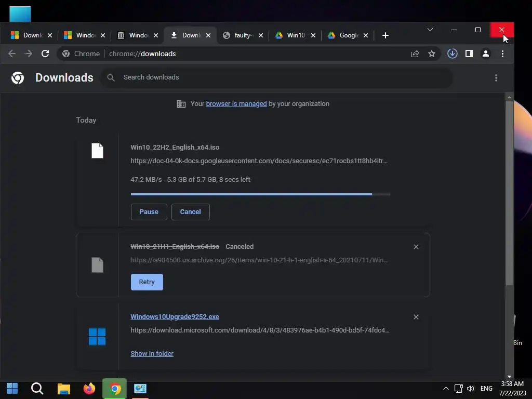Open the 'browser is managed' link
The image size is (532, 399).
point(236,104)
